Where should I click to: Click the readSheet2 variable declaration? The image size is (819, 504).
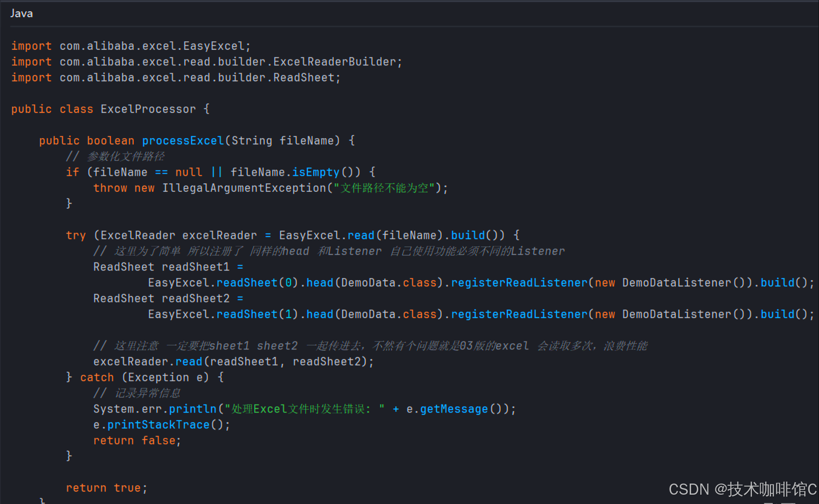pos(196,298)
